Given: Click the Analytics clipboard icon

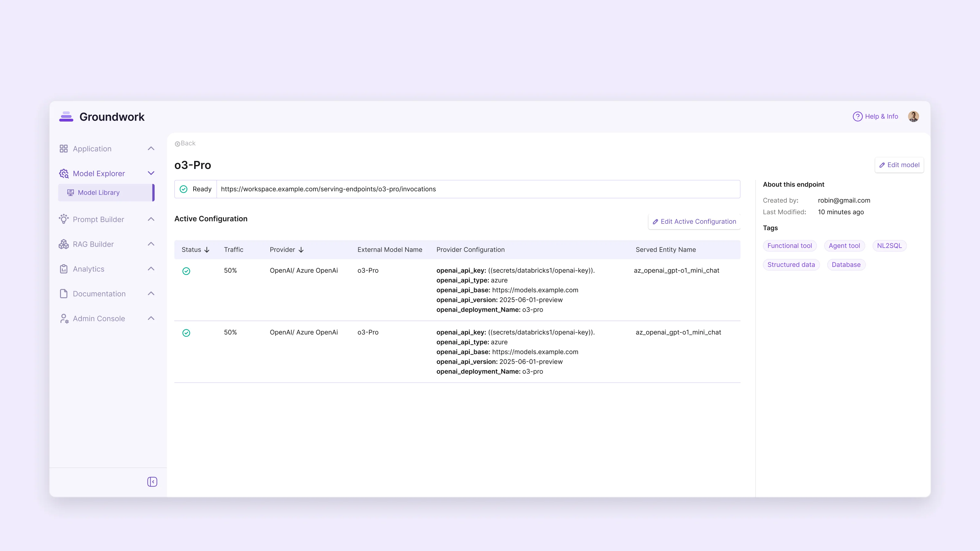Looking at the screenshot, I should [63, 269].
